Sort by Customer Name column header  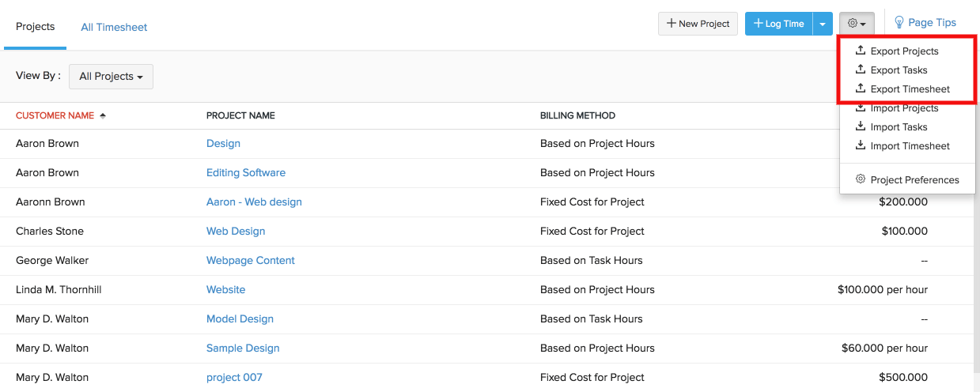(55, 115)
